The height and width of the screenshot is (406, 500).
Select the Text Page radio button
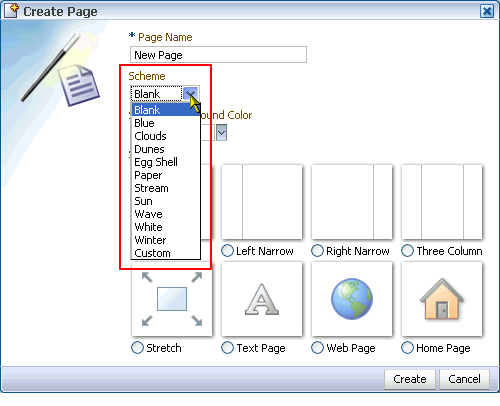227,348
